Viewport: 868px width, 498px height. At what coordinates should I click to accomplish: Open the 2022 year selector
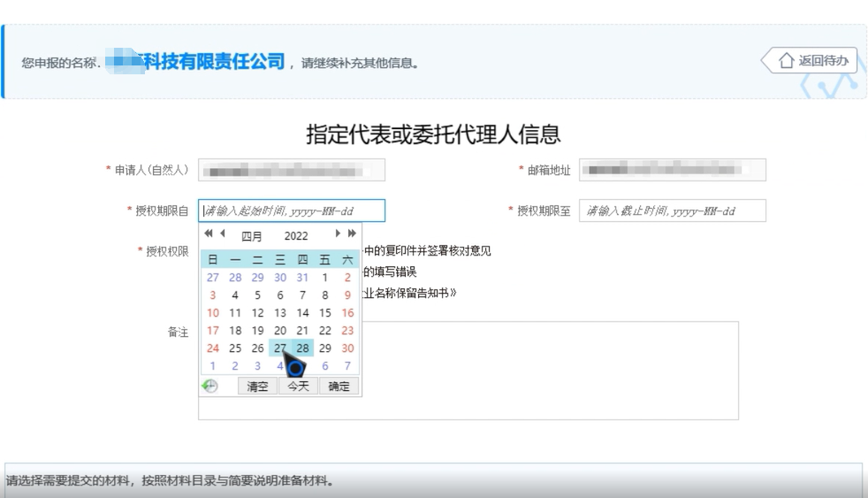coord(296,236)
